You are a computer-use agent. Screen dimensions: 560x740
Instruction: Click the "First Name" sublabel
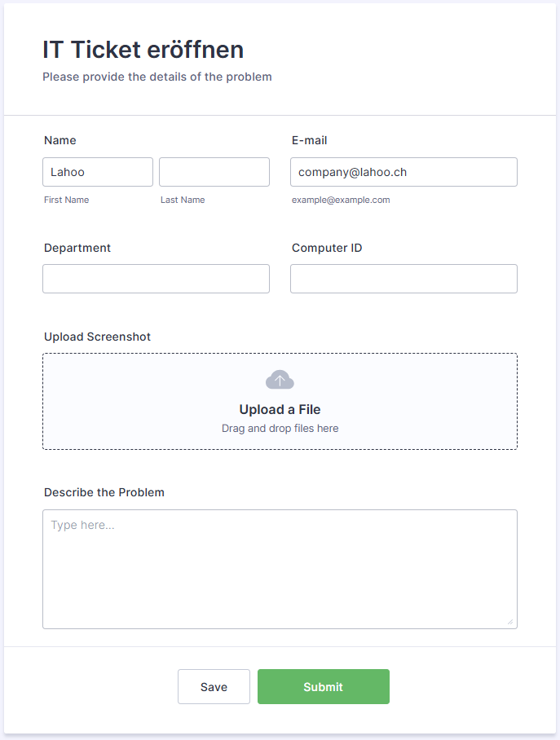(x=67, y=200)
